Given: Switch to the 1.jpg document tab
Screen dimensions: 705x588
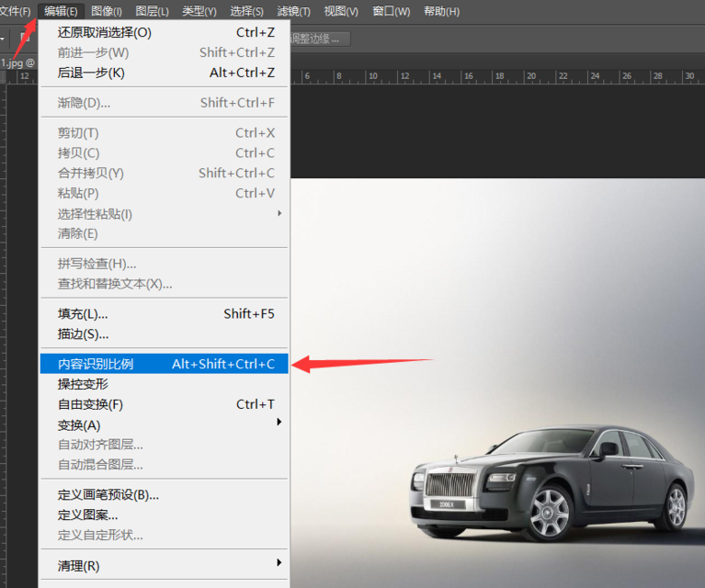Looking at the screenshot, I should coord(17,62).
